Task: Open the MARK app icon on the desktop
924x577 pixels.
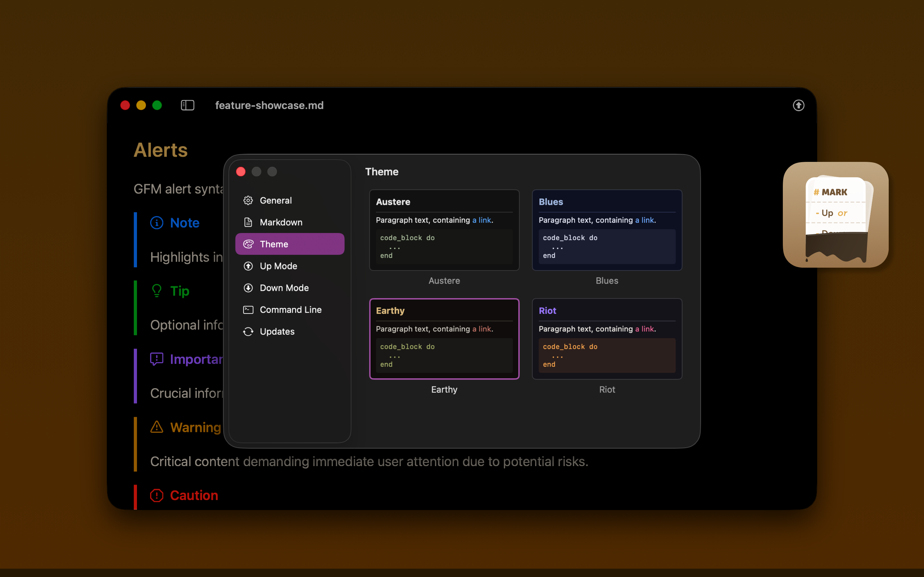Action: (x=835, y=215)
